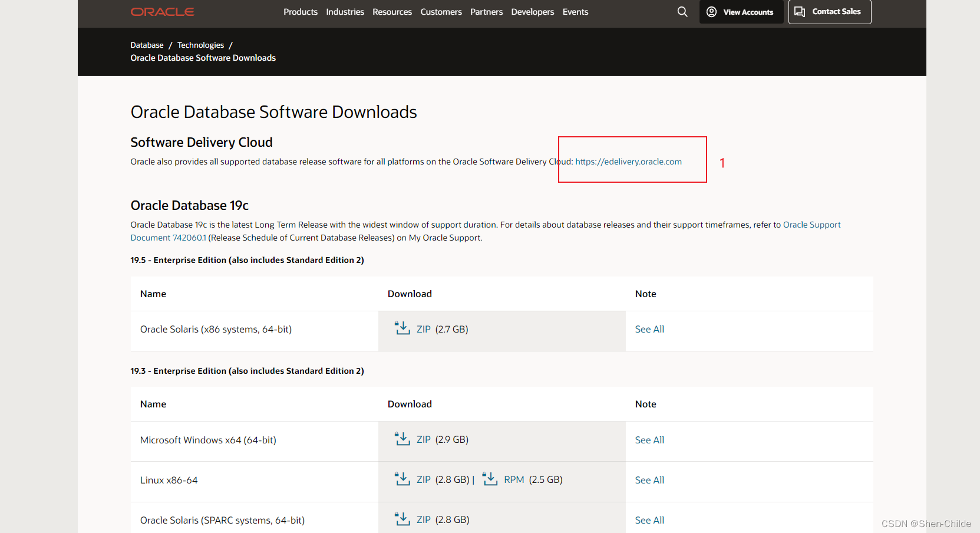Screen dimensions: 980x533
Task: Select the '19.5 - Enterprise Edition' subheading
Action: tap(247, 260)
